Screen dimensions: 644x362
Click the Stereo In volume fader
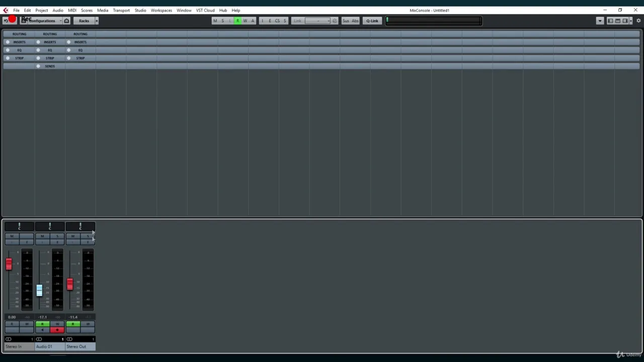[x=9, y=264]
